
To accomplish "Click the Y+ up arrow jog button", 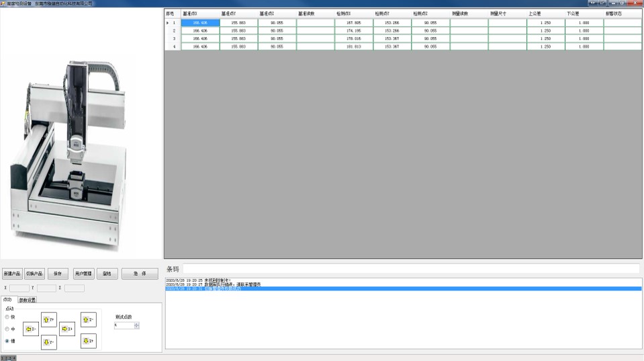I will tap(49, 320).
